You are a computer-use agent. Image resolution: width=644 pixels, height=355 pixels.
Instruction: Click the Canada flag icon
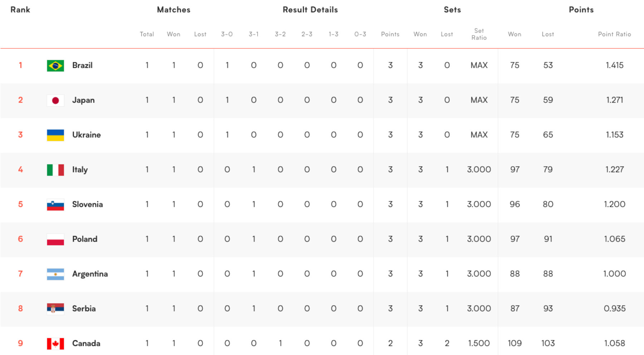(x=55, y=344)
